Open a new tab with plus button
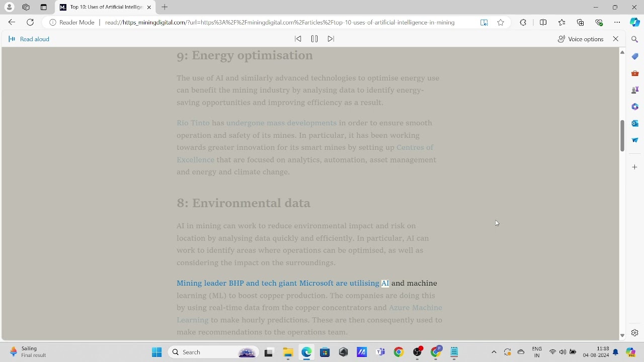The width and height of the screenshot is (644, 362). click(165, 7)
